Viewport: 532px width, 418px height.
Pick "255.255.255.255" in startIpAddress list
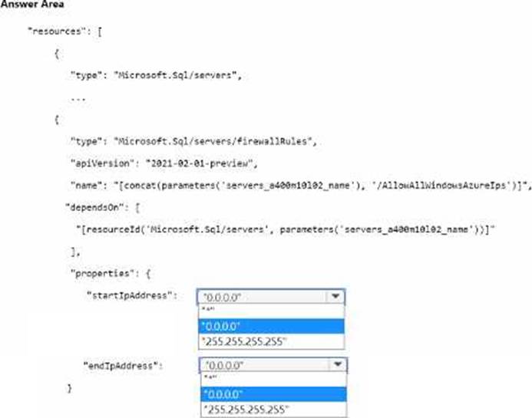[271, 341]
